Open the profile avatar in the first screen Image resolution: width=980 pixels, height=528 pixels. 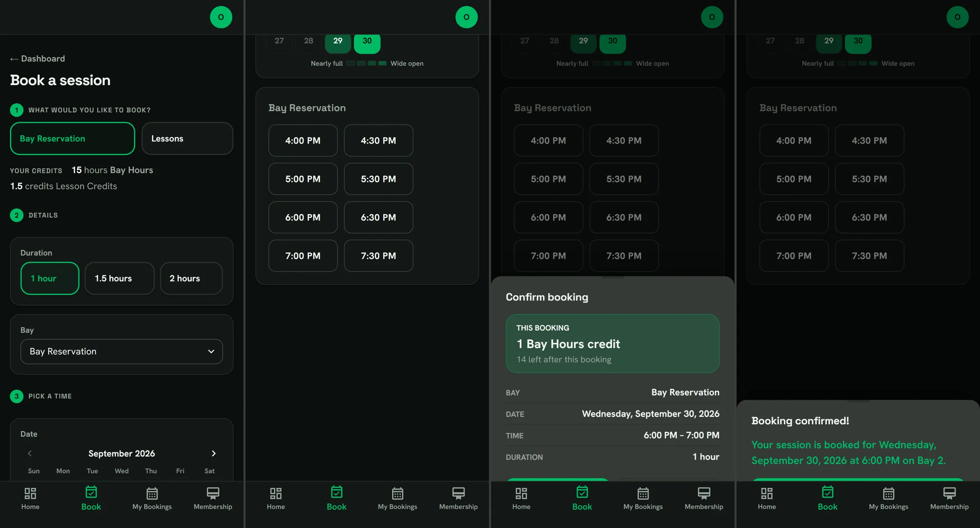pos(221,17)
